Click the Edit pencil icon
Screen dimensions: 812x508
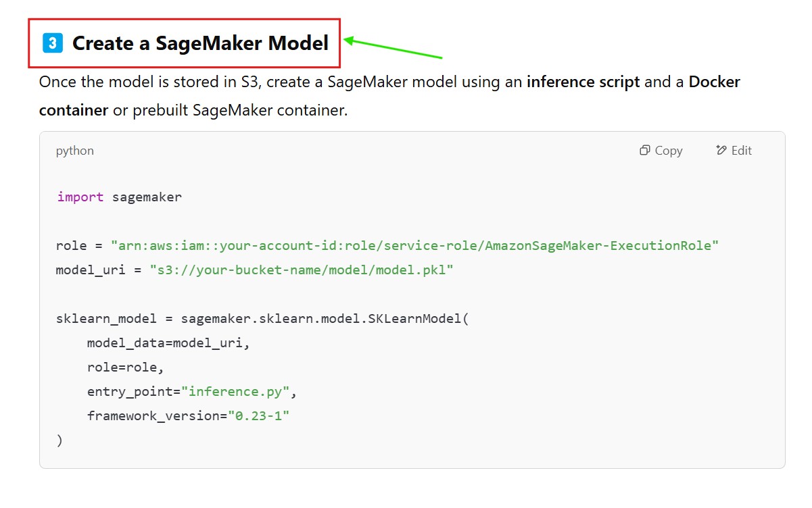coord(721,151)
